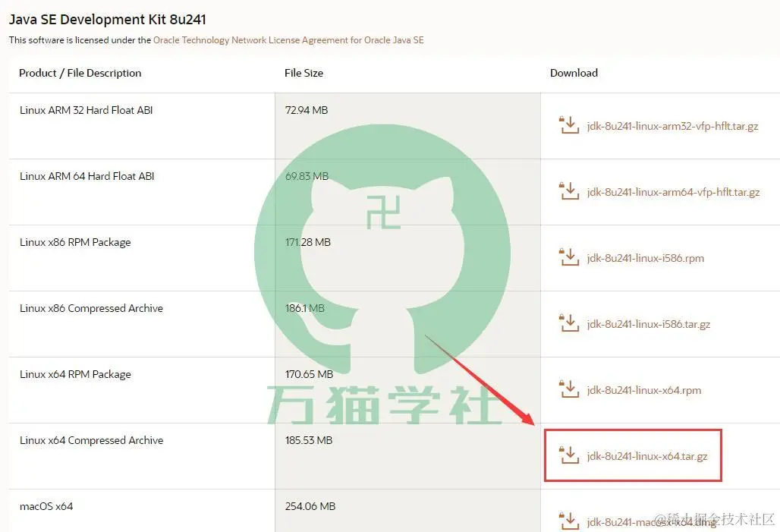Click the Product / File Description column header
The image size is (780, 532).
[80, 73]
